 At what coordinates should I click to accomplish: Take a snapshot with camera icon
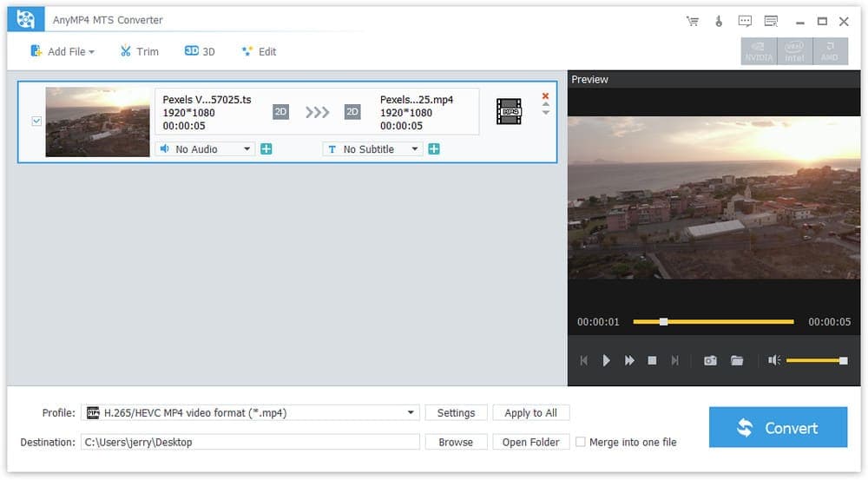[710, 360]
